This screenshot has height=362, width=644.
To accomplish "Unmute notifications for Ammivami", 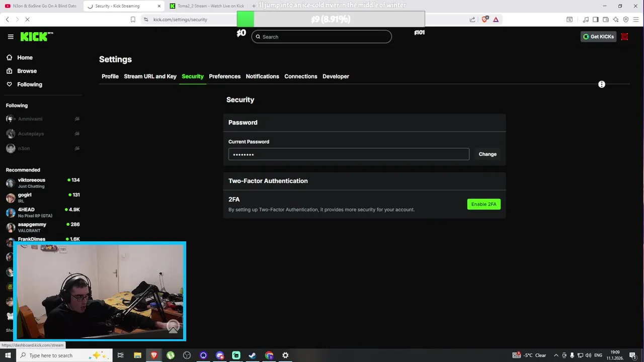I will click(77, 119).
